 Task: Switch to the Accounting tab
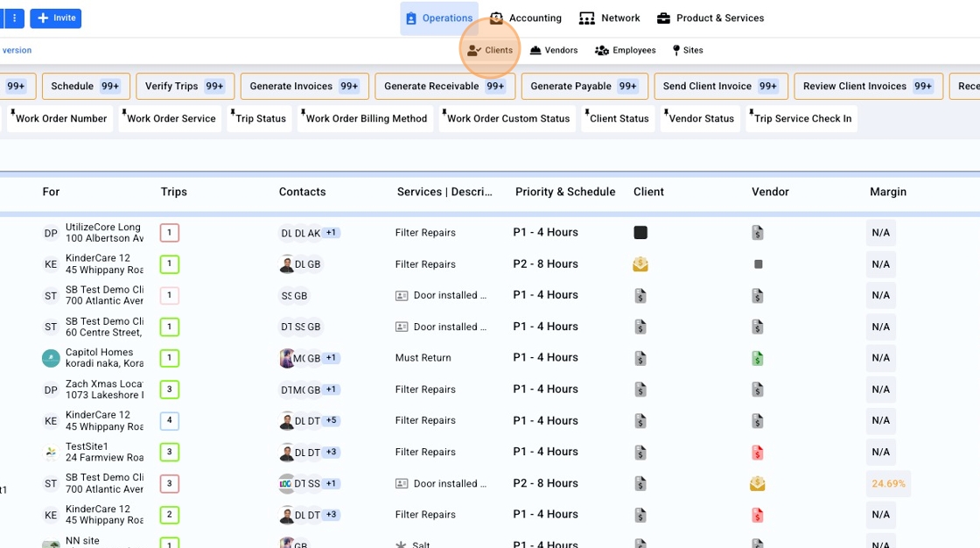tap(526, 18)
